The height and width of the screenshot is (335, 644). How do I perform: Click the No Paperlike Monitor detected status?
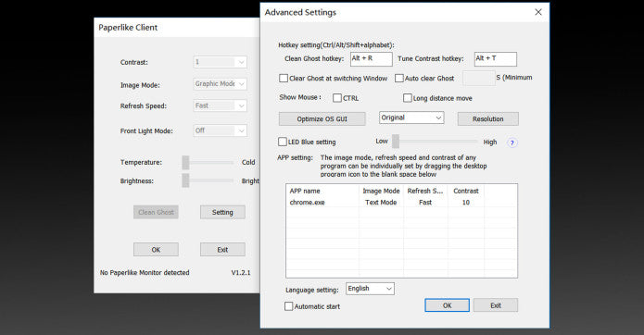145,273
